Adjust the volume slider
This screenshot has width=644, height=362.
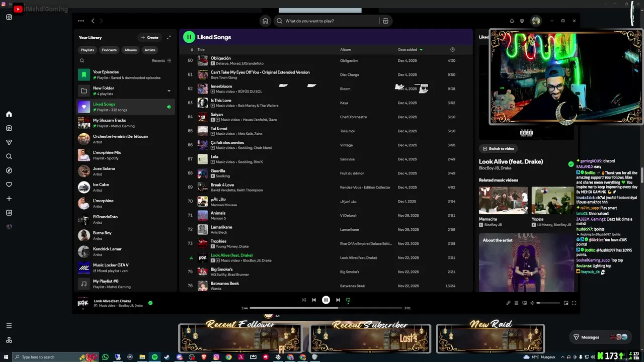click(548, 303)
